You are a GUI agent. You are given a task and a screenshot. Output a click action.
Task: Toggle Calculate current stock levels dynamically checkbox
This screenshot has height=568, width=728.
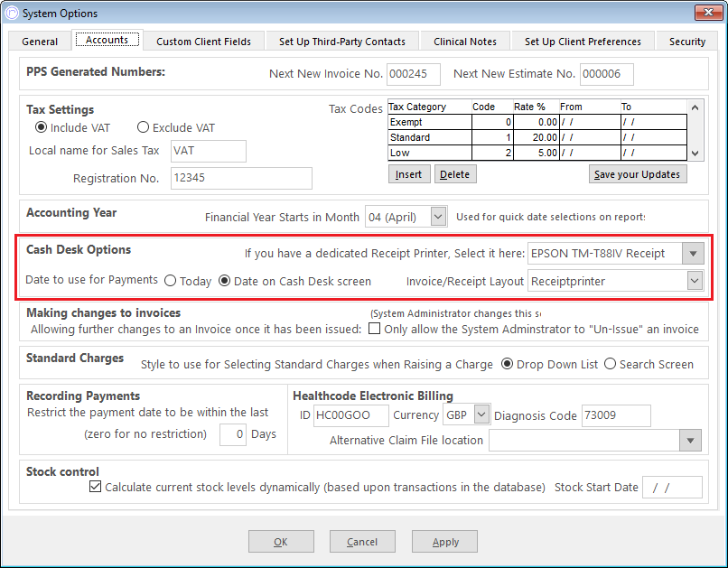pos(95,487)
